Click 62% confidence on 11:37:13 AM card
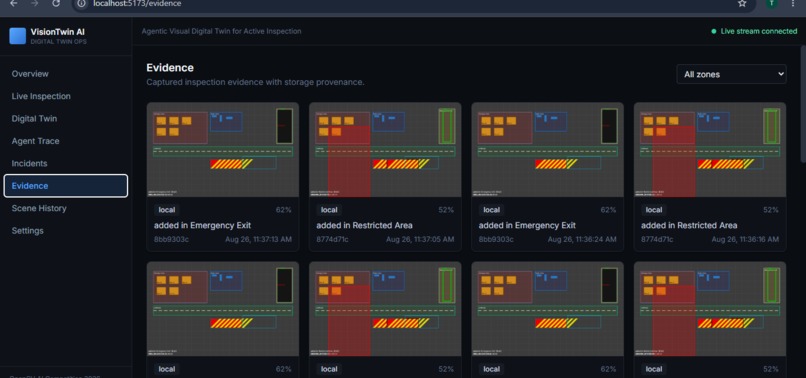This screenshot has height=378, width=806. click(284, 210)
